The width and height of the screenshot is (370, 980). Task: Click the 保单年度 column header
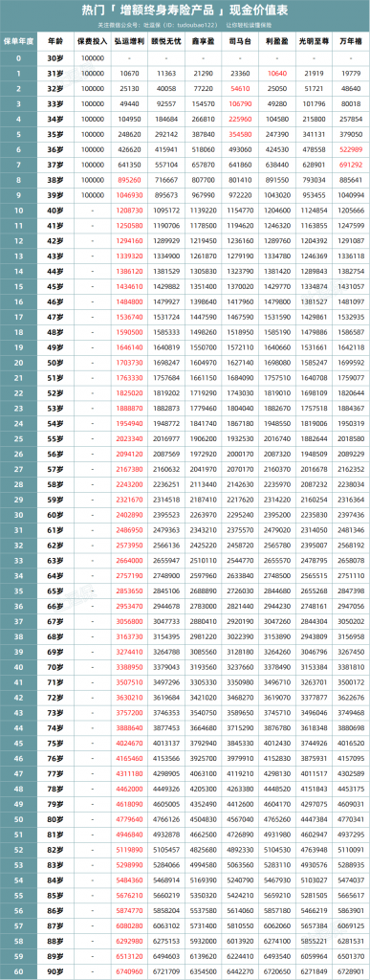coord(19,42)
